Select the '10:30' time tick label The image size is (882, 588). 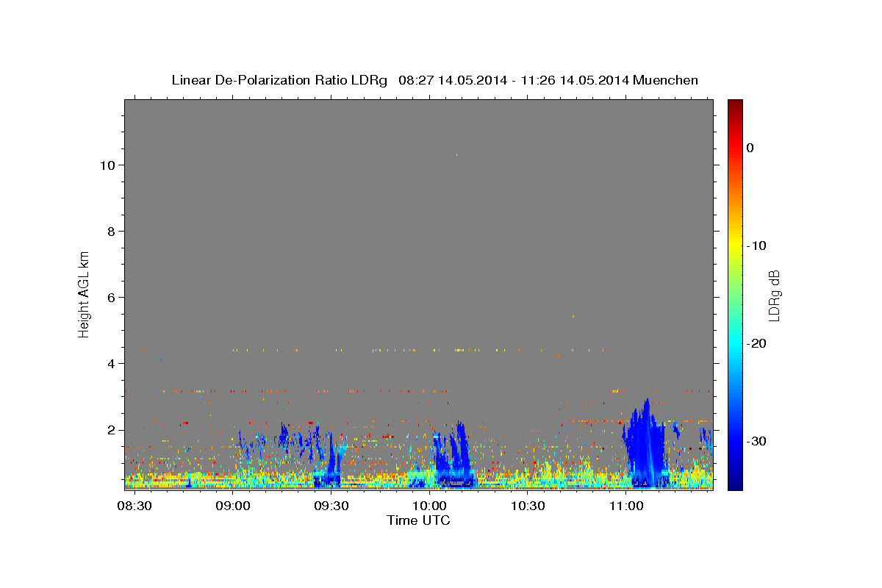coord(527,506)
